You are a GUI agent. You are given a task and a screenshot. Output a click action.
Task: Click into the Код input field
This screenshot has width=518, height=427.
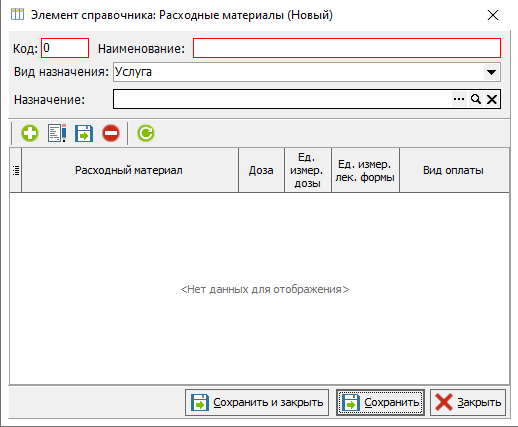tap(65, 48)
